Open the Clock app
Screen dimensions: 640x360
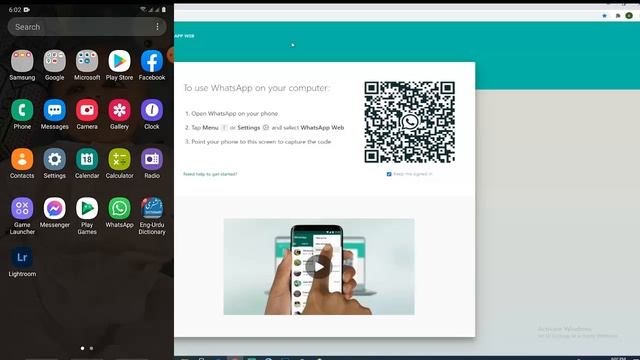pos(152,110)
